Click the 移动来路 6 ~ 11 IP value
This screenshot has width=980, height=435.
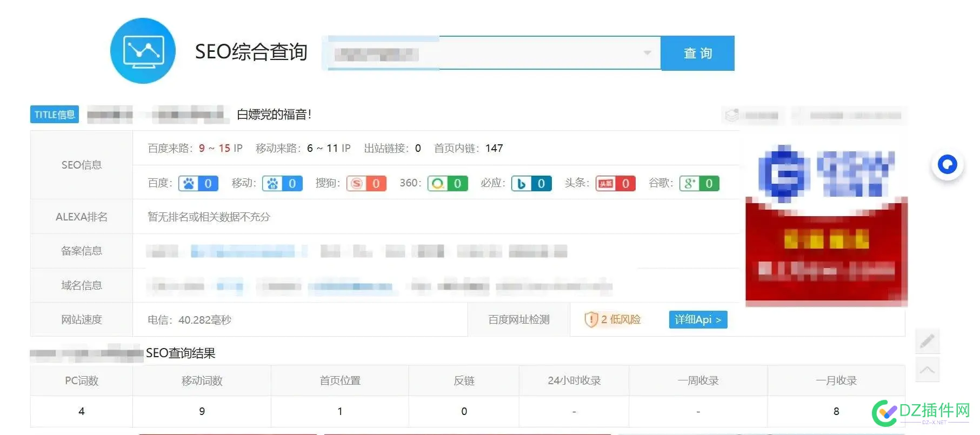click(329, 148)
